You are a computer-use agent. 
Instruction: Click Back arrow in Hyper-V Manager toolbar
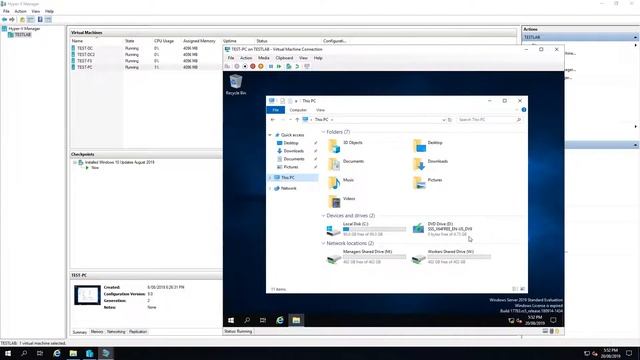coord(4,20)
